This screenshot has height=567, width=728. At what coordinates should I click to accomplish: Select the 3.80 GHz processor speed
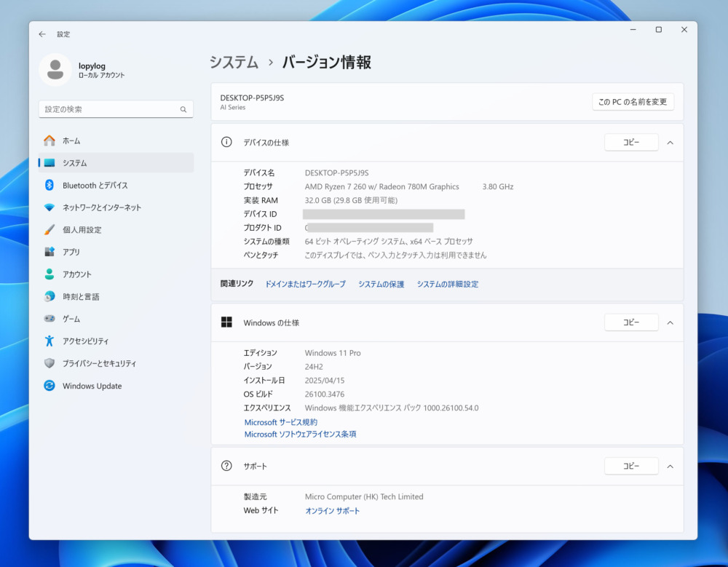pos(498,186)
